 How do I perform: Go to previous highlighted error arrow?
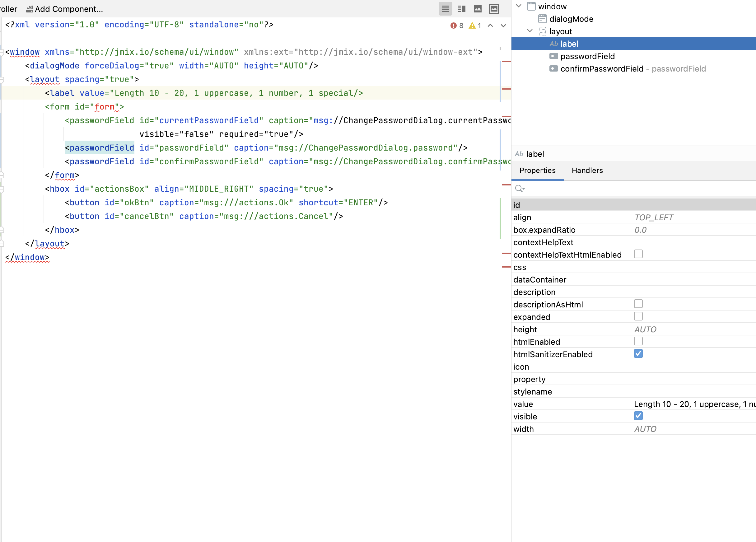click(x=490, y=26)
